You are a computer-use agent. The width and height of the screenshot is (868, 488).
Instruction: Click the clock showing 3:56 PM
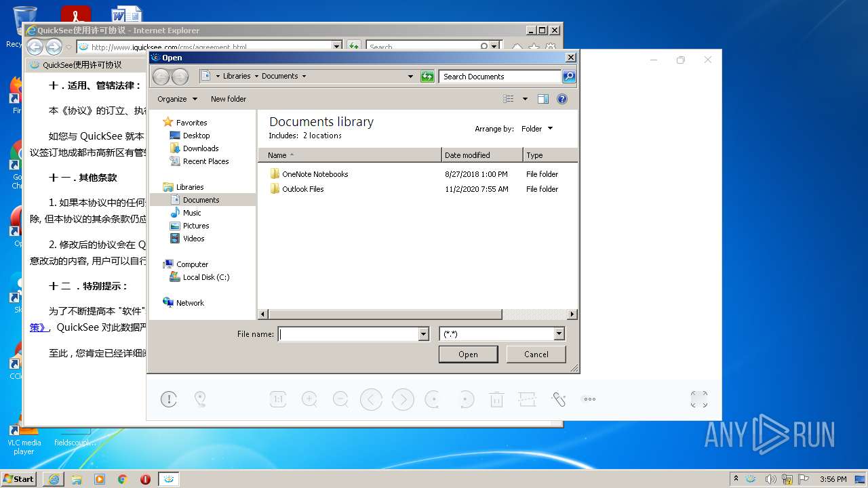[x=833, y=479]
